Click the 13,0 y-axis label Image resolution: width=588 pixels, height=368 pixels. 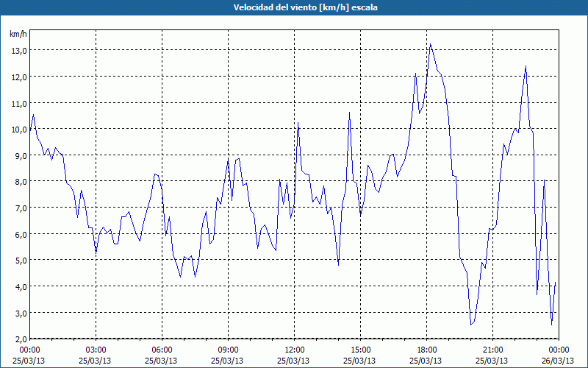(x=19, y=51)
